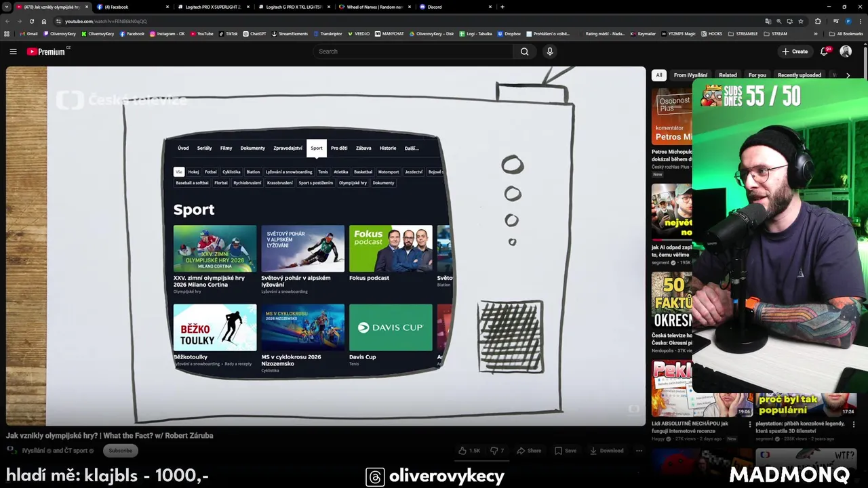This screenshot has height=488, width=868.
Task: Open Petros Michopulos recommended video thumbnail
Action: 672,117
